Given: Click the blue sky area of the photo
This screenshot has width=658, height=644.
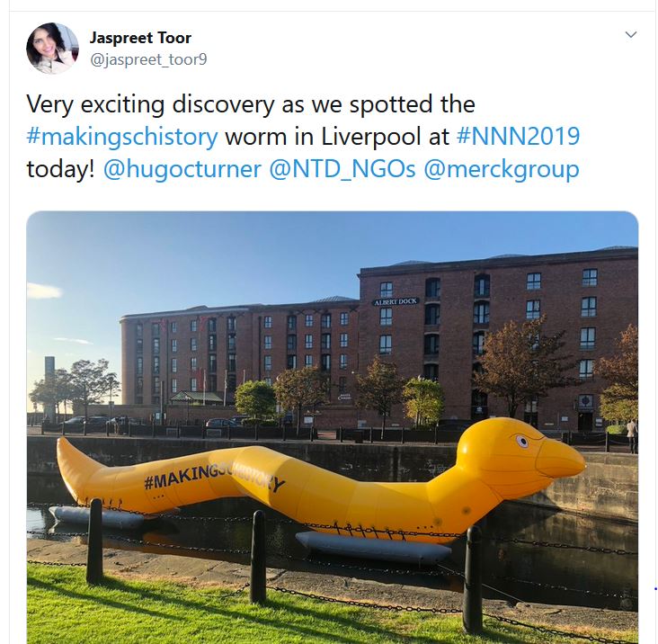Looking at the screenshot, I should pyautogui.click(x=209, y=260).
